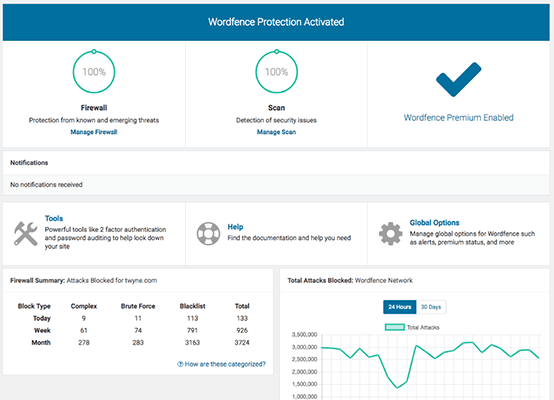This screenshot has height=400, width=554.
Task: Click Week's Complex value 61
Action: click(x=84, y=330)
